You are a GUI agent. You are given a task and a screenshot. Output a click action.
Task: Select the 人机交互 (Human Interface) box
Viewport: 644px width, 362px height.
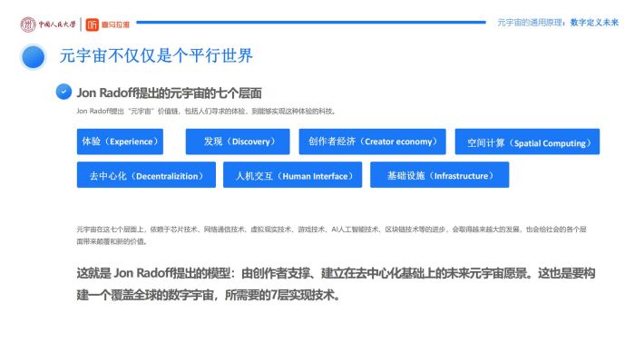[x=292, y=174]
